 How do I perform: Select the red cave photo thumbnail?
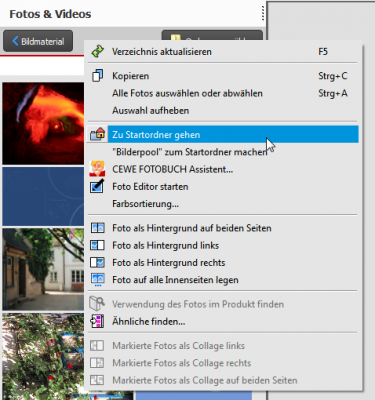(43, 124)
